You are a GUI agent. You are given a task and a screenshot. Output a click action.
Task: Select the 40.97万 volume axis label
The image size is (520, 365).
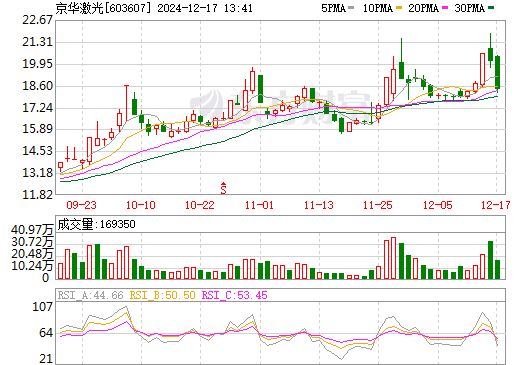coord(32,230)
